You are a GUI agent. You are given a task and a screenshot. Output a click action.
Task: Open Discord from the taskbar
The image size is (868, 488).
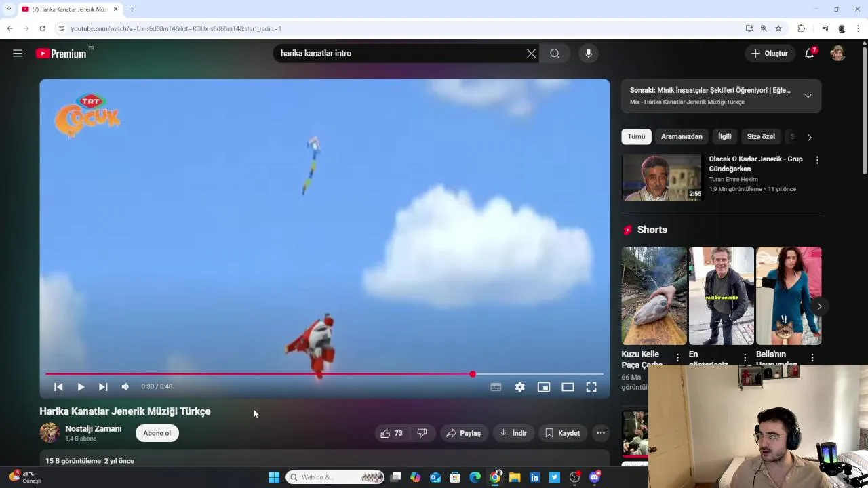[595, 477]
